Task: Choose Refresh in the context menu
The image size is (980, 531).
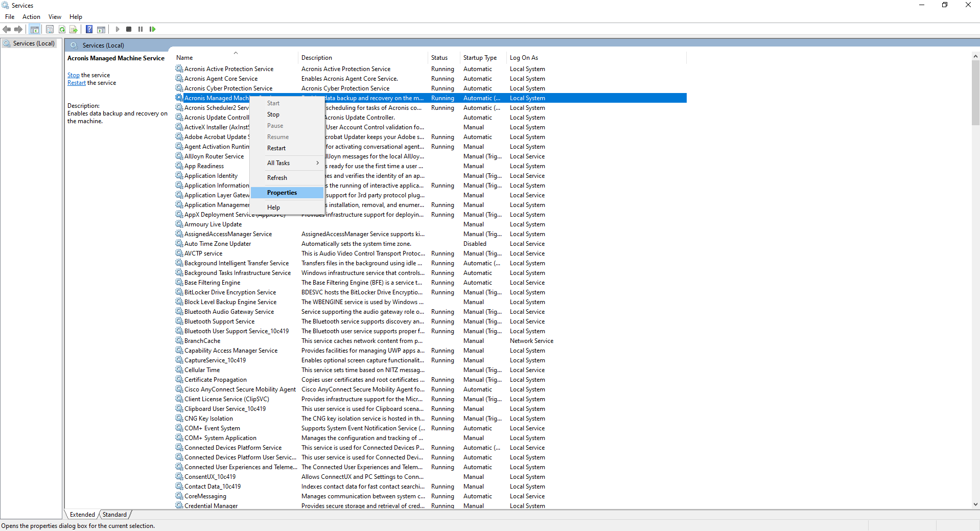Action: coord(287,178)
